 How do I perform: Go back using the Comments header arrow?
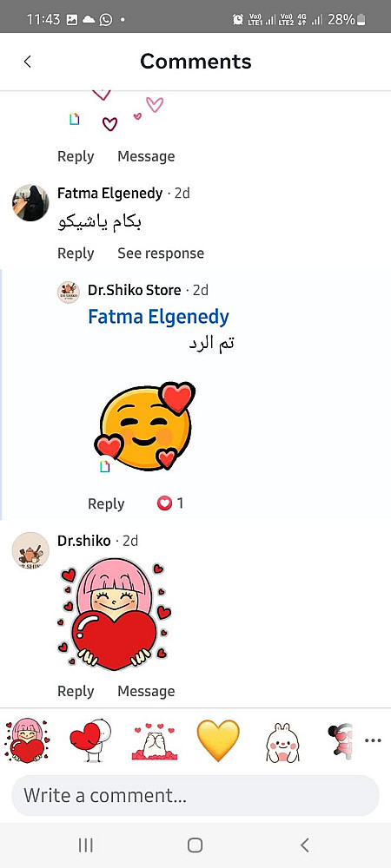tap(28, 62)
